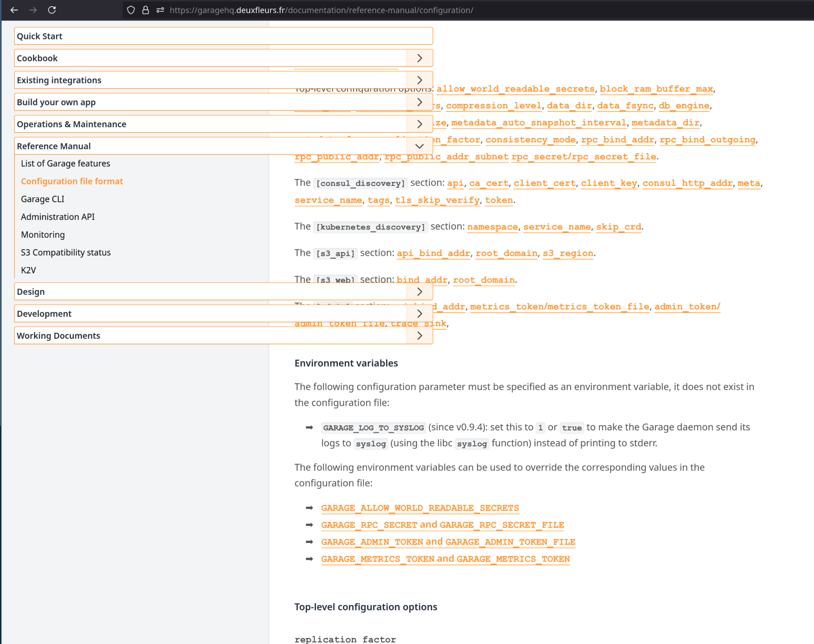Follow db_engine link
Viewport: 814px width, 644px height.
pyautogui.click(x=684, y=106)
